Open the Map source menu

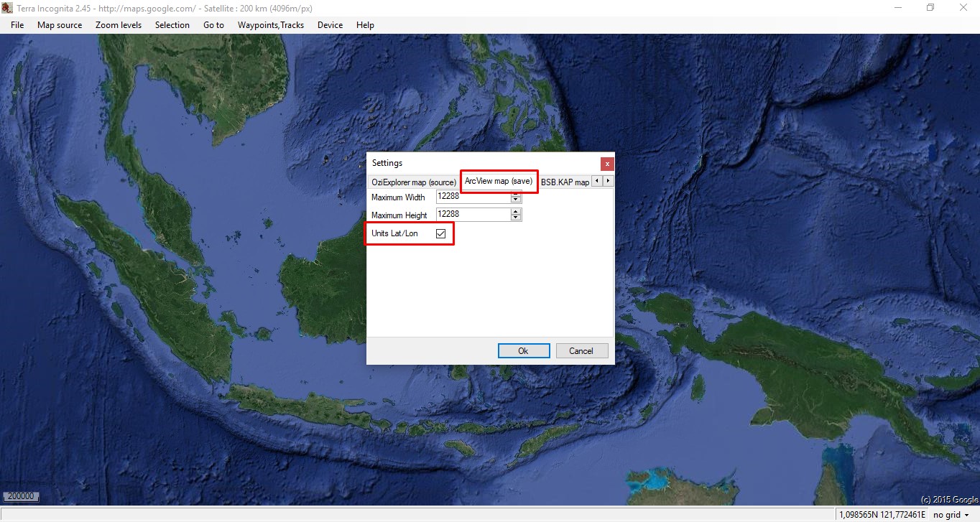pos(60,25)
